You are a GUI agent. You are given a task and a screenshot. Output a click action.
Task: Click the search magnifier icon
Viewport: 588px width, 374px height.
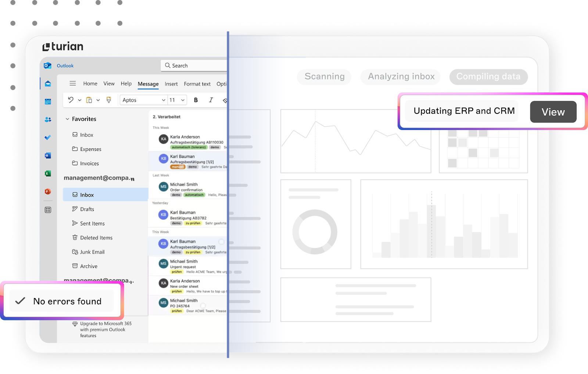click(168, 65)
